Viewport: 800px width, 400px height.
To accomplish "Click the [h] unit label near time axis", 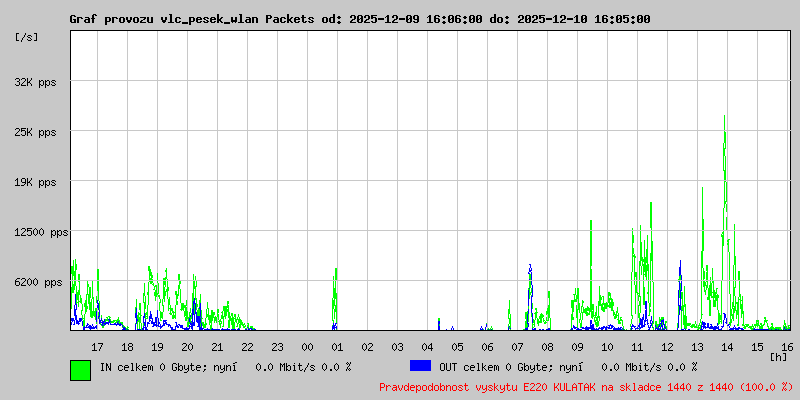I will click(779, 356).
